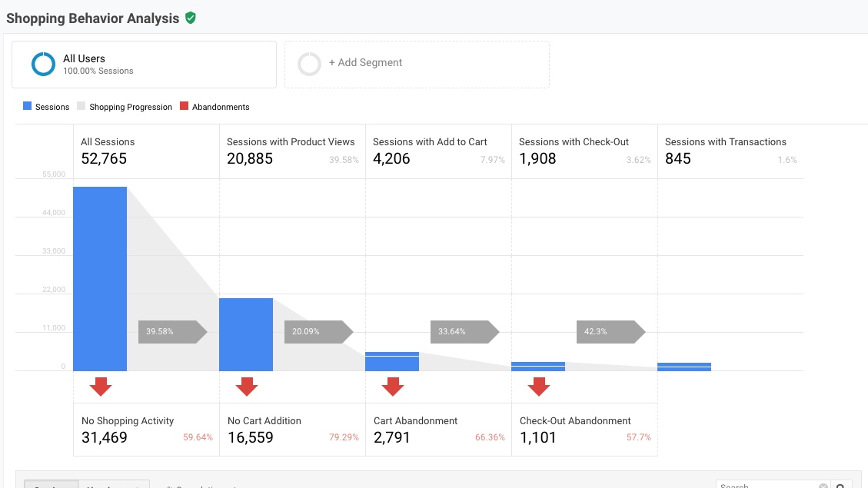Viewport: 868px width, 488px height.
Task: Click red arrow above Cart Abandonment
Action: (x=393, y=386)
